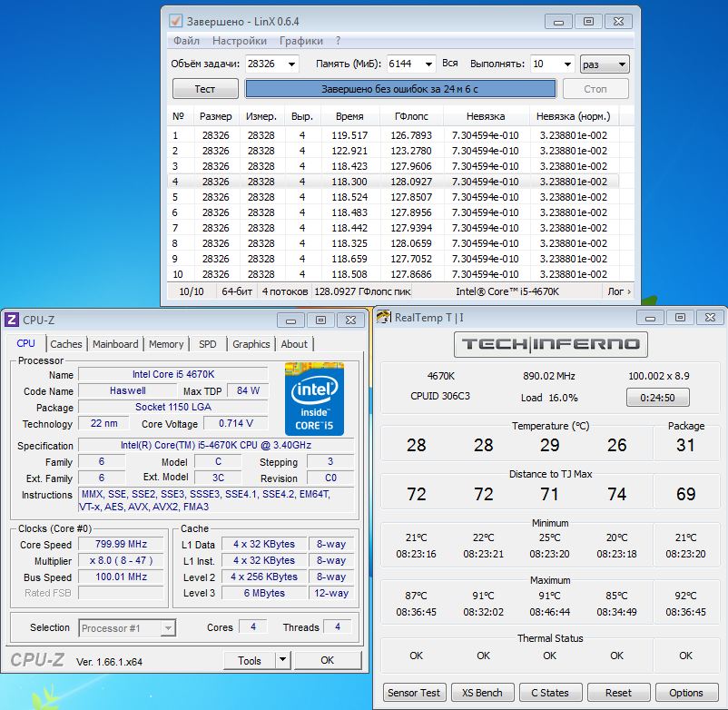This screenshot has height=710, width=728.
Task: Click the Level 3 cache 6 MBytes value
Action: point(265,593)
